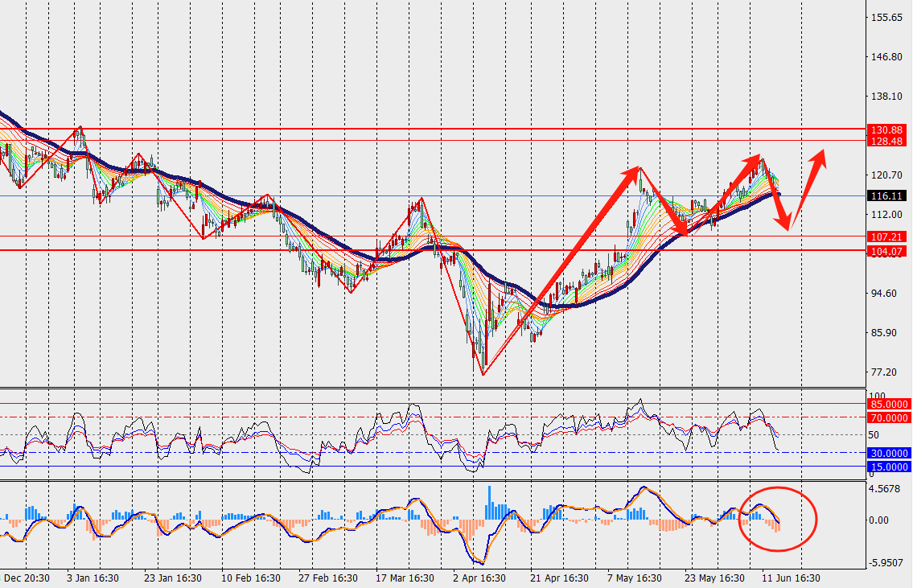Select the current price tag 116.11

point(886,196)
